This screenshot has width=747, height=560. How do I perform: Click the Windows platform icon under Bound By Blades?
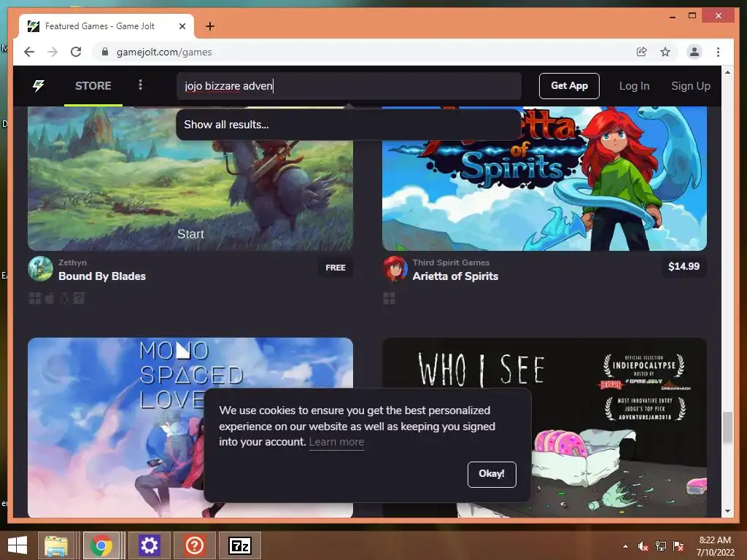[x=35, y=298]
